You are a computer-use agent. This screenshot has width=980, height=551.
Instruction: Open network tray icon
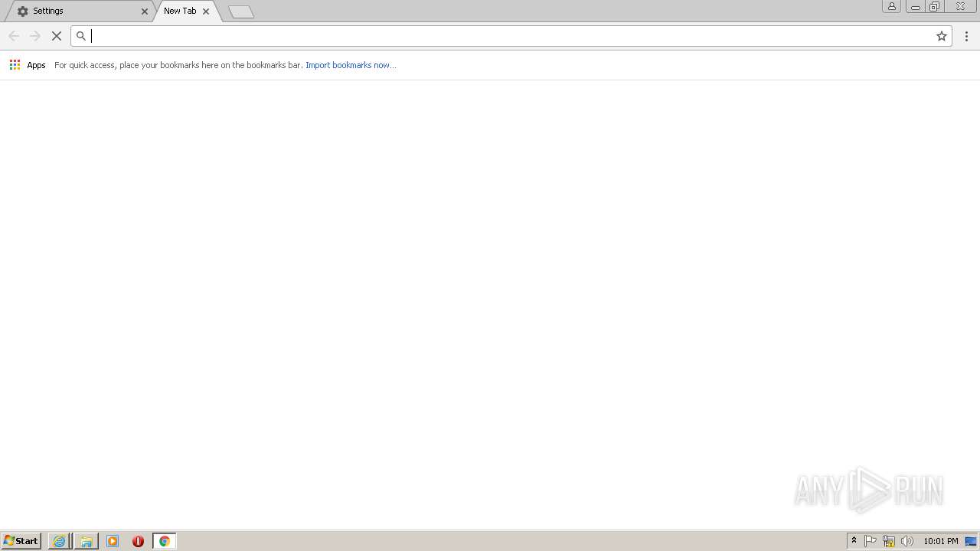(889, 541)
